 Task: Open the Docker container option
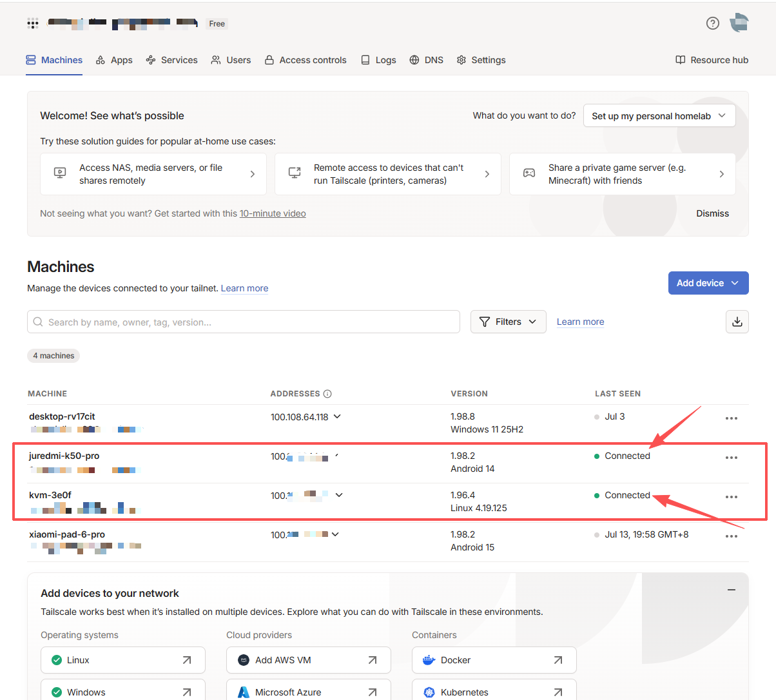click(x=494, y=660)
